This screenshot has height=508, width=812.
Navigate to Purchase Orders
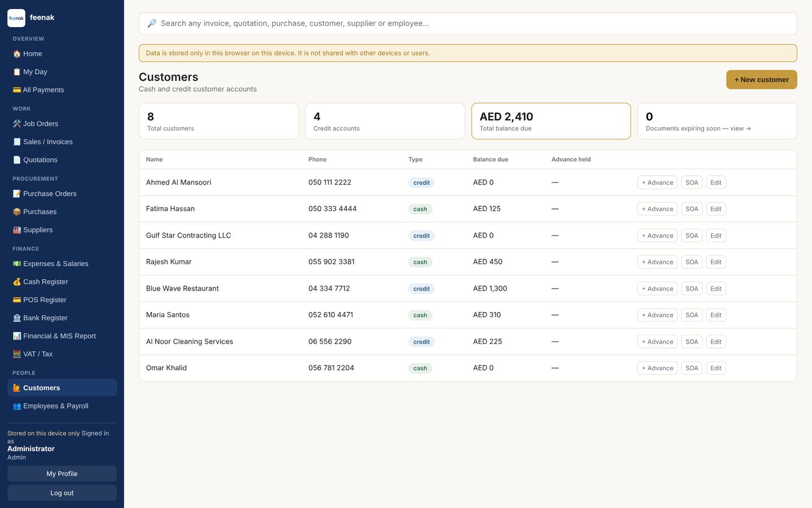point(62,194)
